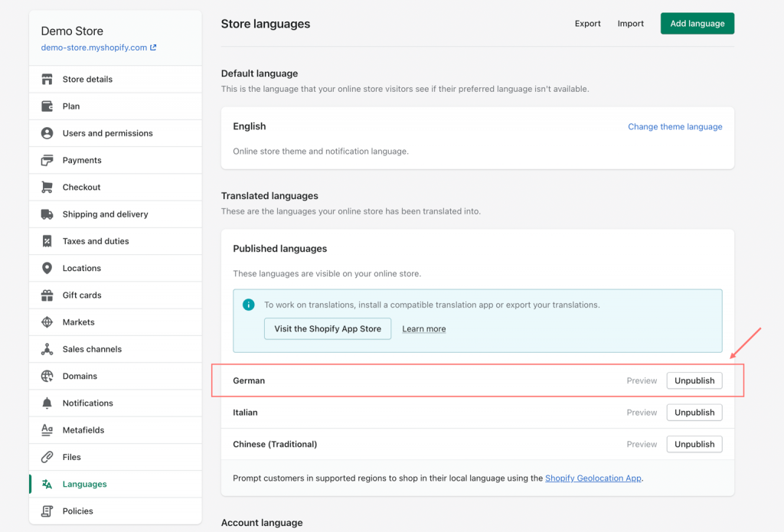Click Visit the Shopify App Store button

(x=328, y=329)
